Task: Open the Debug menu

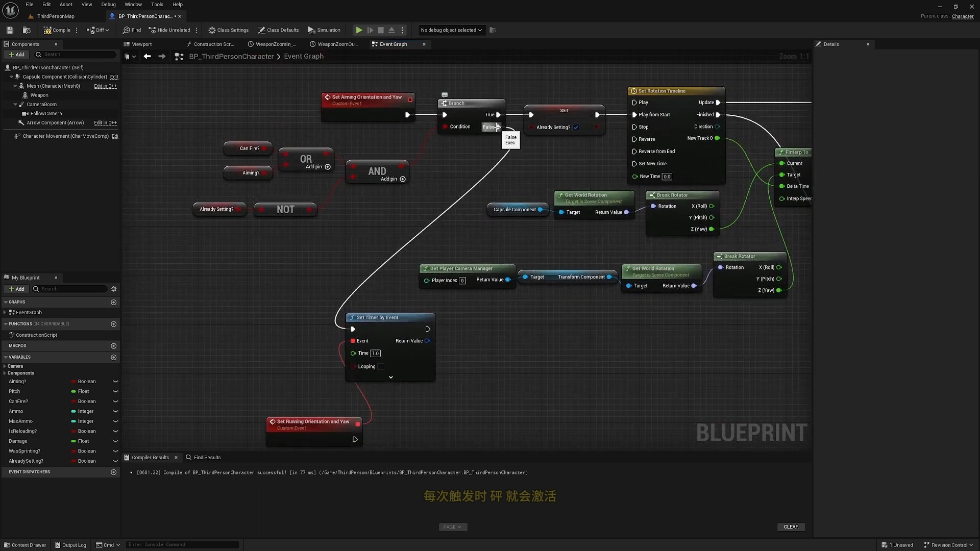Action: click(108, 4)
